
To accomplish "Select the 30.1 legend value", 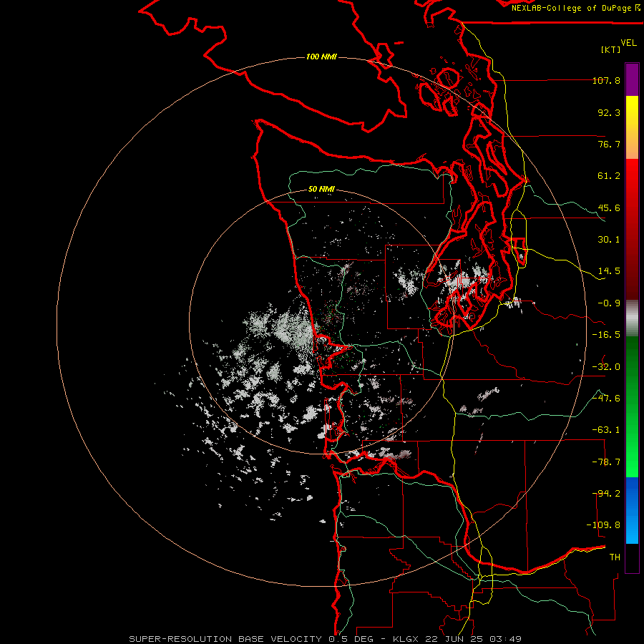I will (609, 240).
